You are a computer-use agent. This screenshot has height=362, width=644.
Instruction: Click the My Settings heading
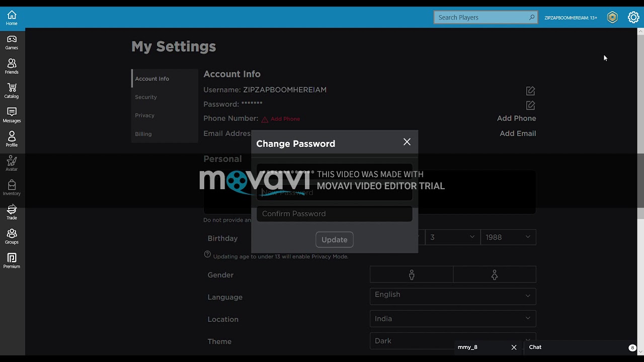[x=174, y=47]
